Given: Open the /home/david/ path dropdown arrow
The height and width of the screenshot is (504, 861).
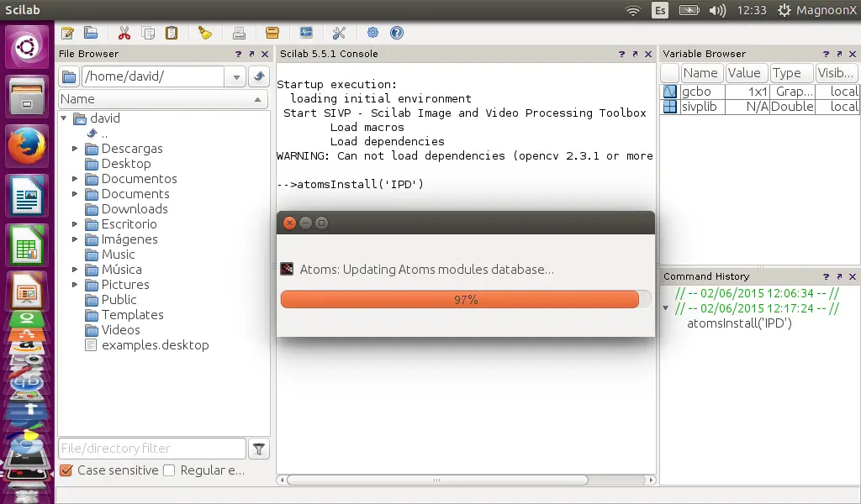Looking at the screenshot, I should (x=236, y=76).
